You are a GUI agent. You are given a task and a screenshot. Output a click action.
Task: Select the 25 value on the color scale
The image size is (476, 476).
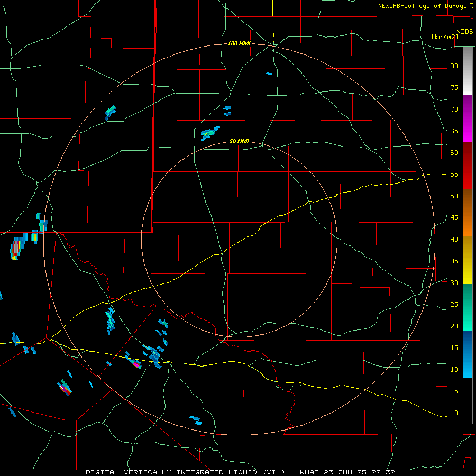454,305
